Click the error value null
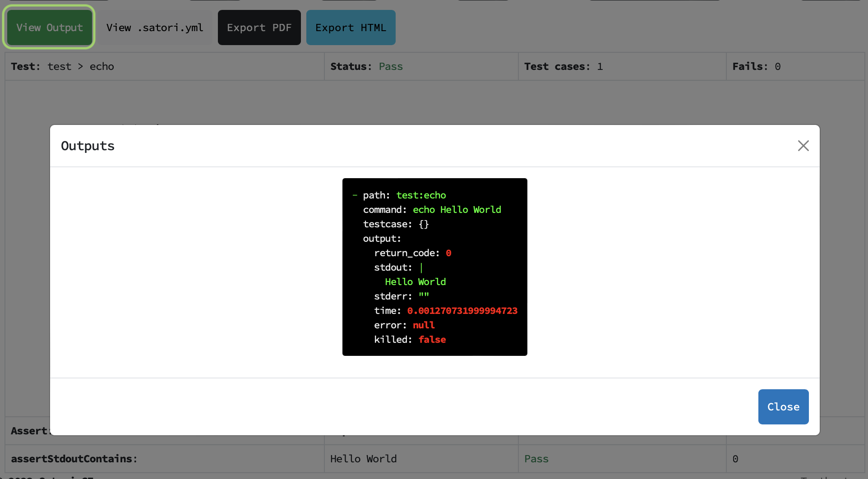Screen dimensions: 868x479 pos(424,325)
